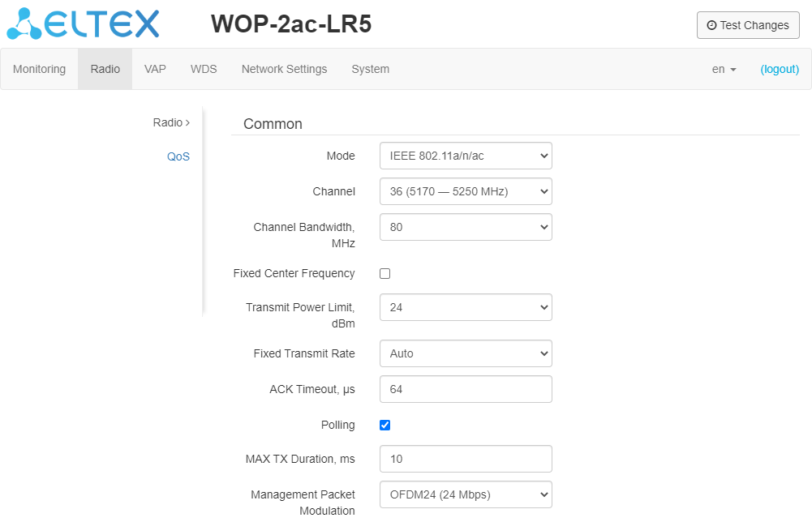This screenshot has width=812, height=522.
Task: Click the MAX TX Duration field
Action: [x=466, y=459]
